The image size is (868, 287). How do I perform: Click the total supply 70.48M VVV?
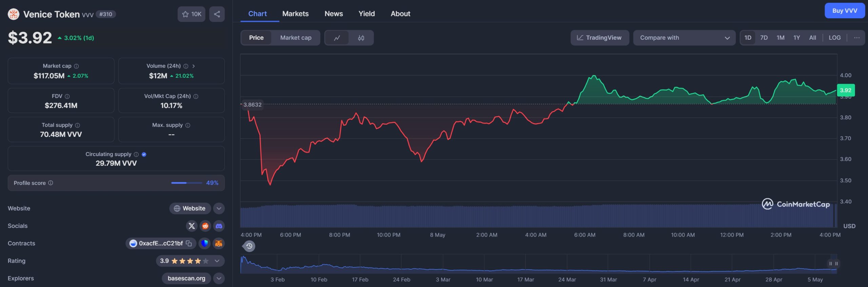pyautogui.click(x=61, y=134)
